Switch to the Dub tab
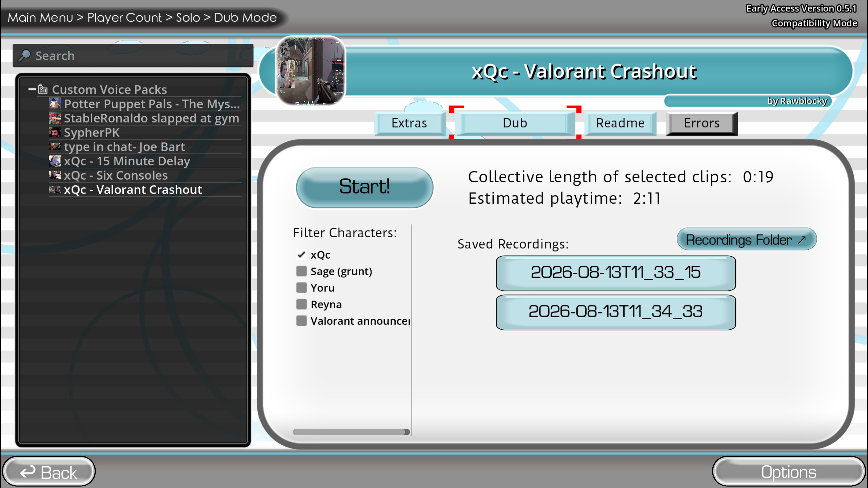 (x=515, y=123)
